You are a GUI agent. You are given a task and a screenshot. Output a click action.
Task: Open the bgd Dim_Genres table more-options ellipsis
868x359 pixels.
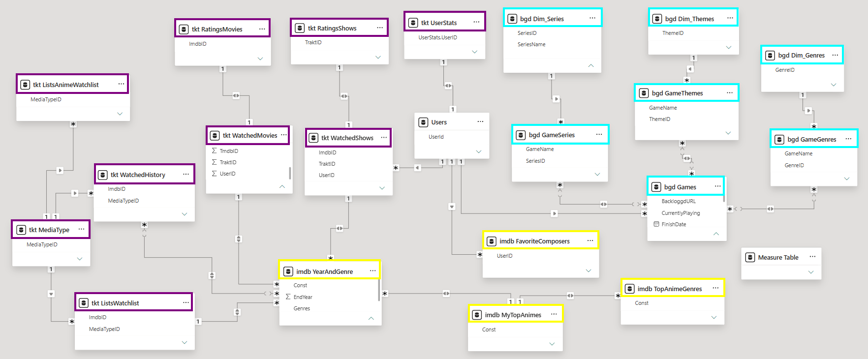click(835, 55)
